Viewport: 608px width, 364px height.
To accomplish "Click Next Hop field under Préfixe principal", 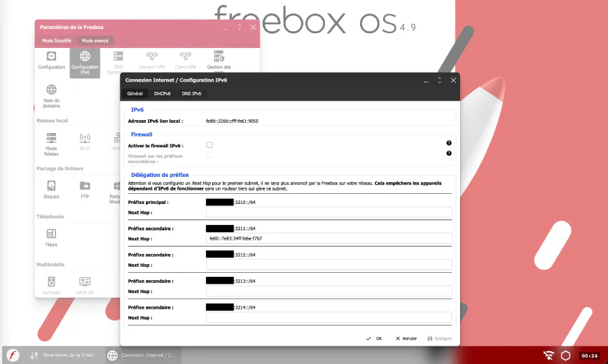I will (x=328, y=212).
